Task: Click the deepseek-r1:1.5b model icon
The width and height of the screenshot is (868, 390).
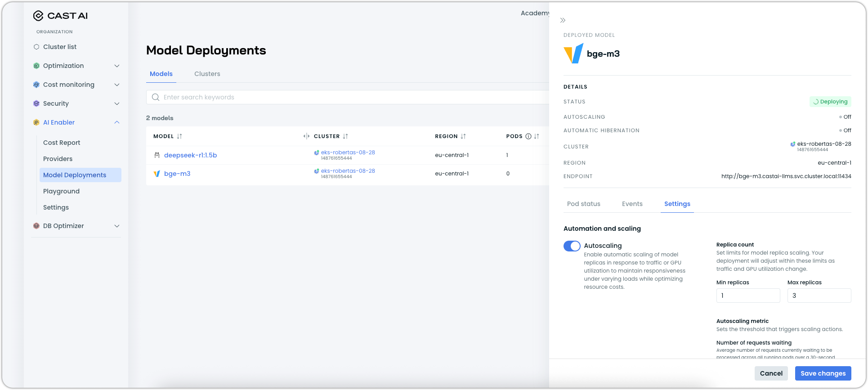Action: (157, 155)
